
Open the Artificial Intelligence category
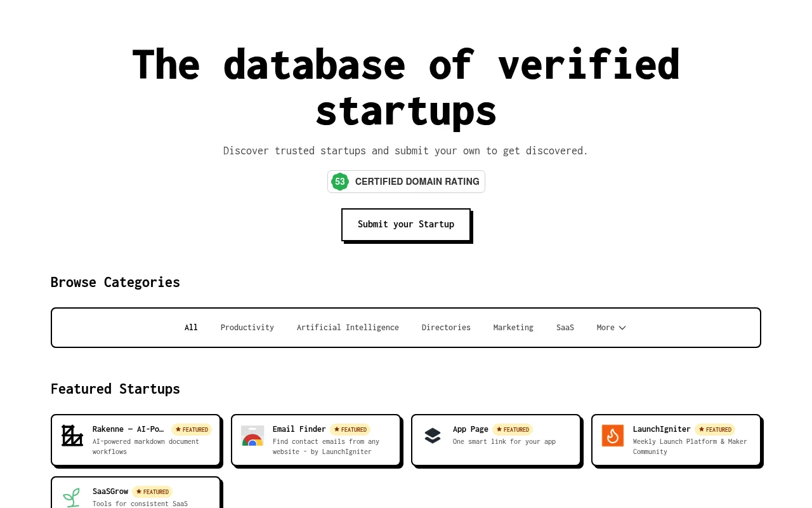coord(348,327)
